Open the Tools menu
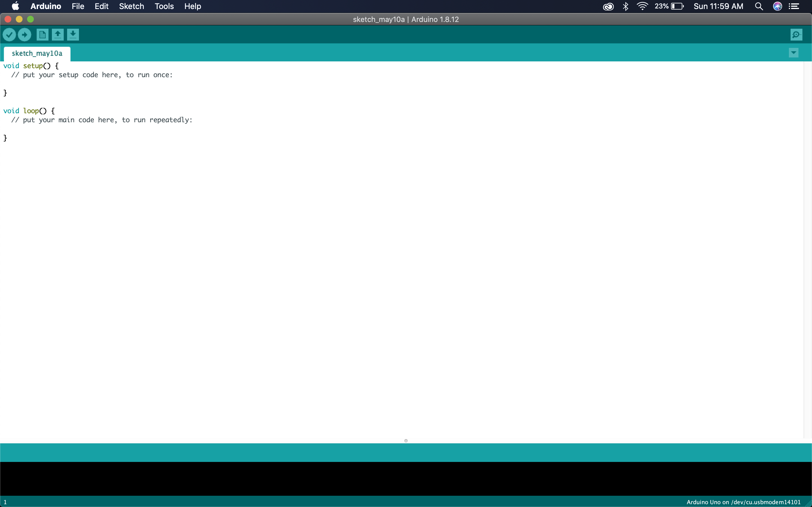This screenshot has height=507, width=812. pyautogui.click(x=164, y=6)
